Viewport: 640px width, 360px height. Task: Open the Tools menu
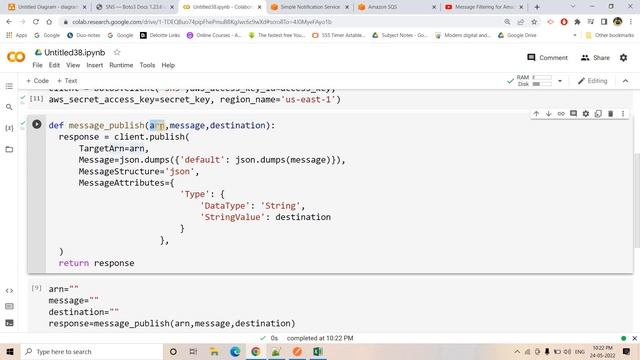147,65
